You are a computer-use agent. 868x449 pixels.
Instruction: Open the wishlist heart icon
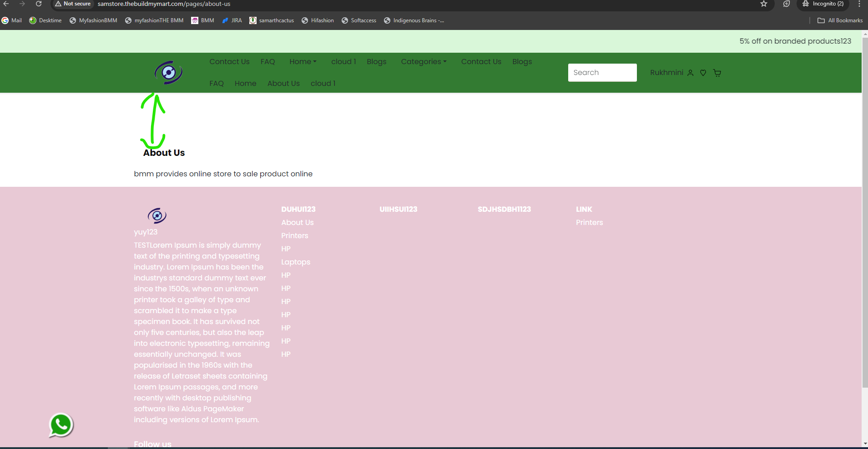tap(703, 73)
